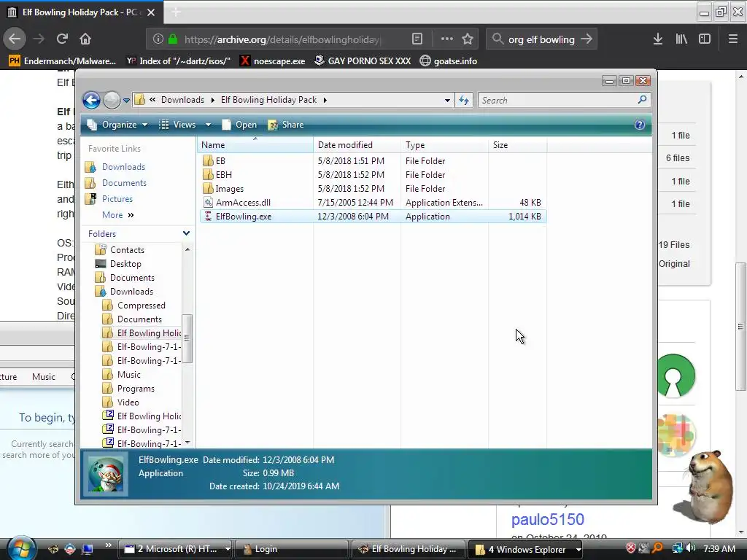Click Downloads in breadcrumb path
The image size is (747, 560).
pos(182,99)
